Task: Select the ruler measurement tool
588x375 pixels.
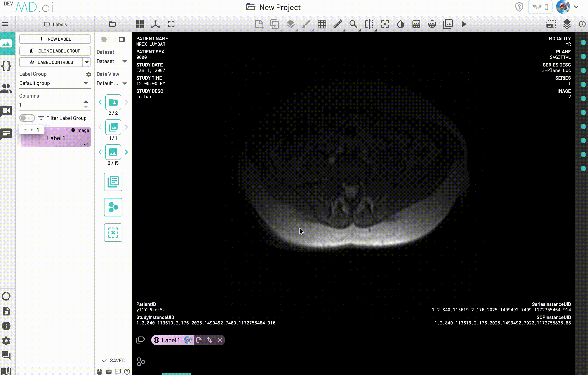Action: [337, 24]
